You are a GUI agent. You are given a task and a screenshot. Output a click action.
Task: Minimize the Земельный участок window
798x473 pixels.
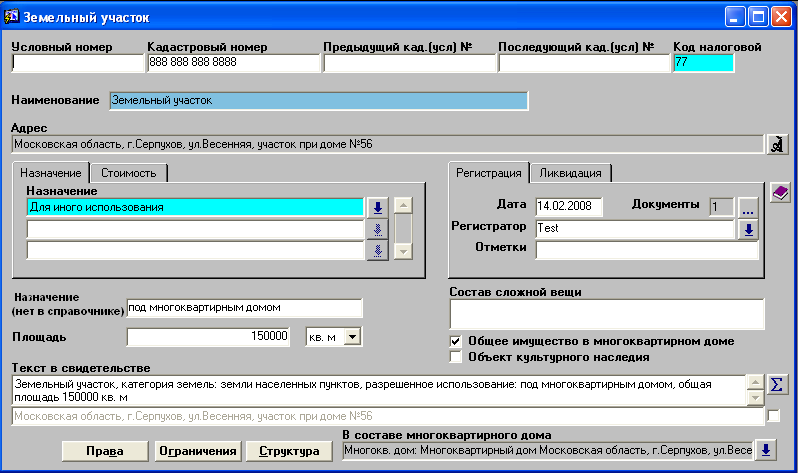pos(734,17)
